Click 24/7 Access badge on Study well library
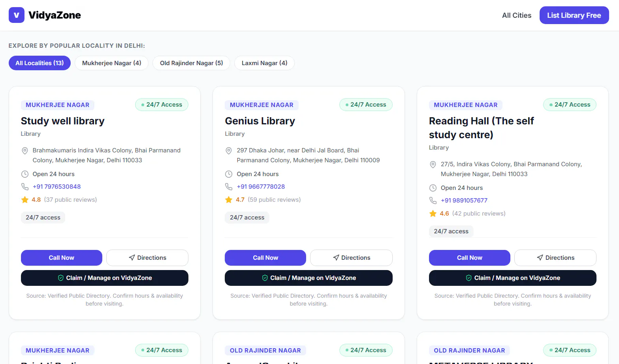The width and height of the screenshot is (619, 364). (162, 105)
